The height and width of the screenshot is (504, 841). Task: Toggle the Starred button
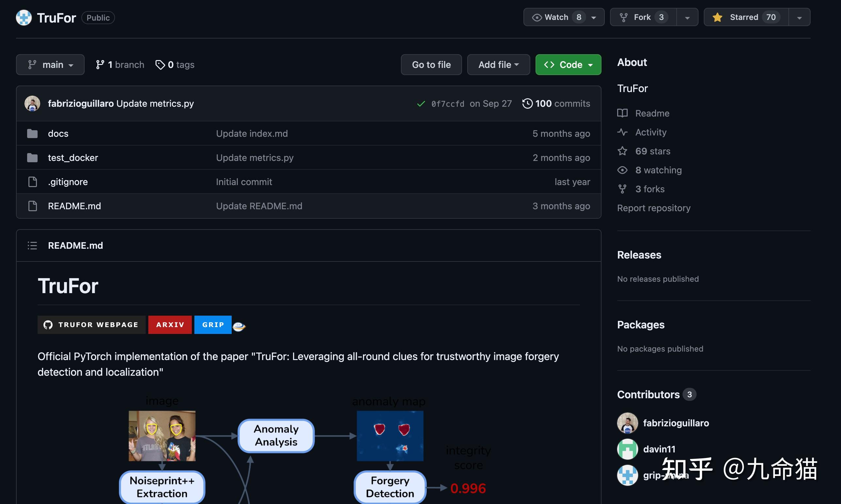746,17
